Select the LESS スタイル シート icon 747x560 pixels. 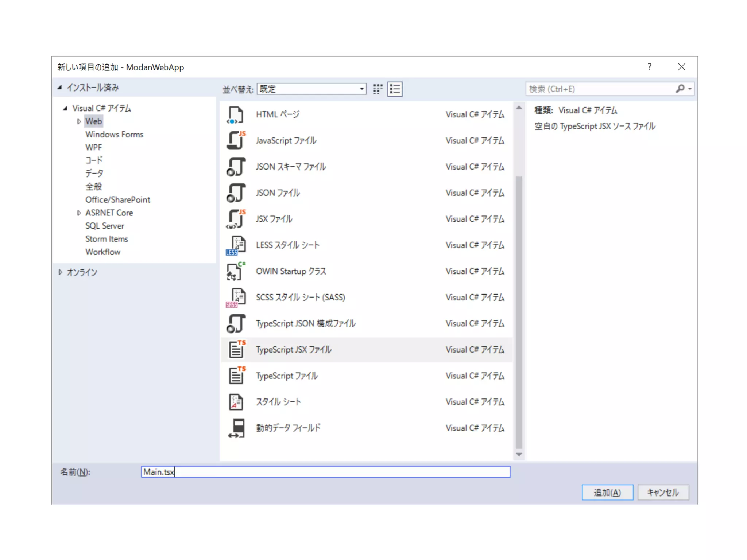point(236,245)
